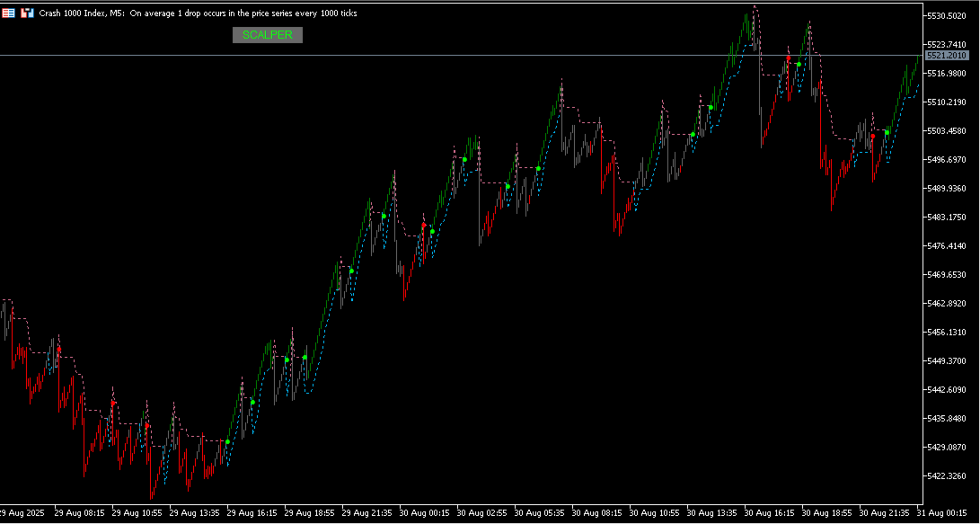Click the 29 Aug 18:55 time label
The width and height of the screenshot is (980, 524).
(309, 512)
